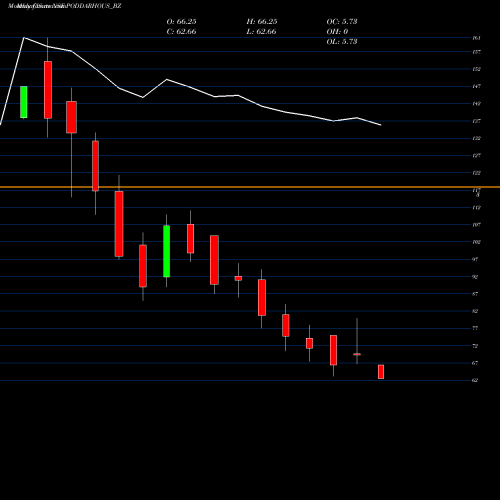Screen dimensions: 500x500
Task: Click the 127 price axis label
Action: click(x=477, y=155)
